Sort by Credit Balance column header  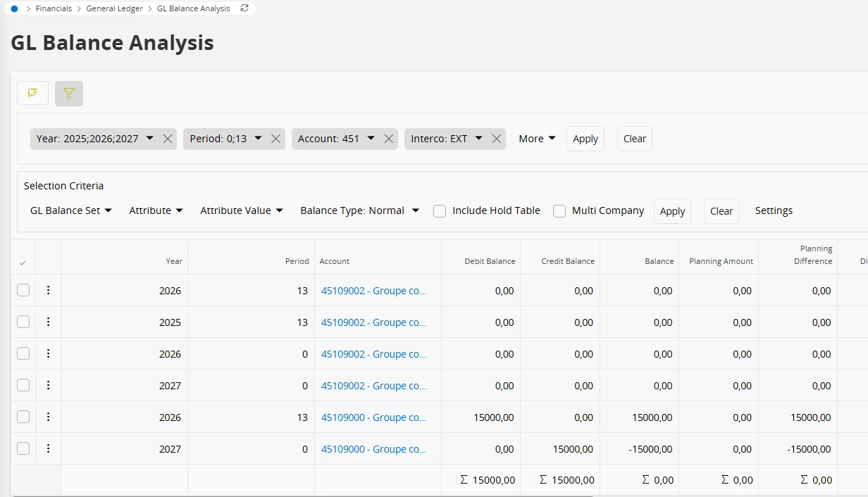click(x=568, y=261)
